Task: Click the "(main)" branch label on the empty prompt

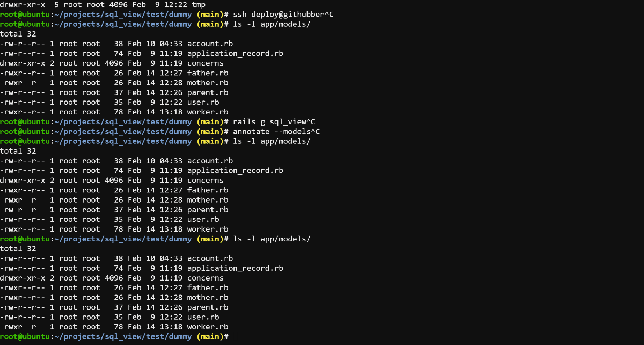Action: coord(209,336)
